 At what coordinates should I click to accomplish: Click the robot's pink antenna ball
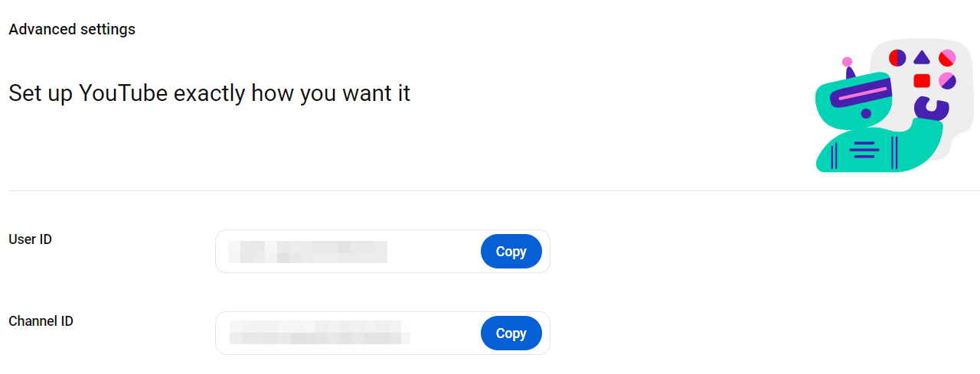tap(847, 62)
